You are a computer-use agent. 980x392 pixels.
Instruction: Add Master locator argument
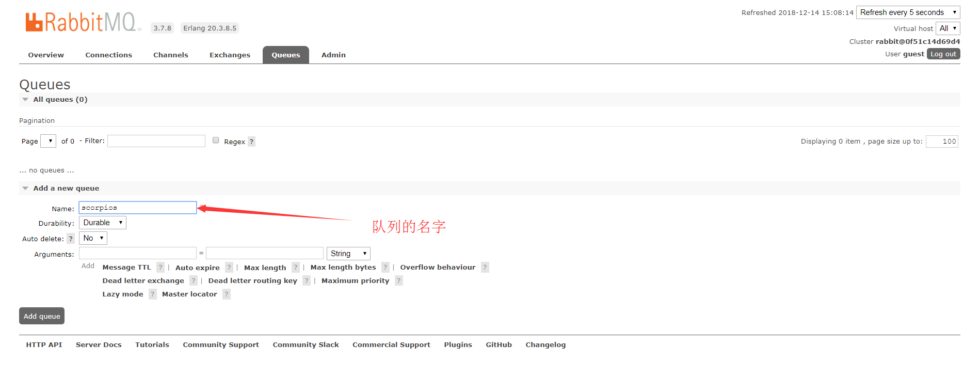(189, 294)
